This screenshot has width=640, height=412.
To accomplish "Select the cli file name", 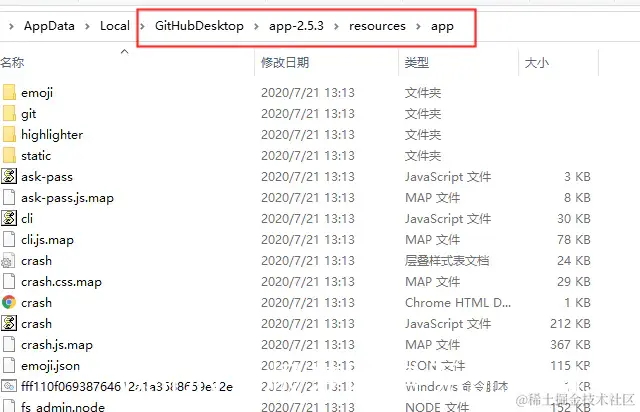I will (x=27, y=218).
